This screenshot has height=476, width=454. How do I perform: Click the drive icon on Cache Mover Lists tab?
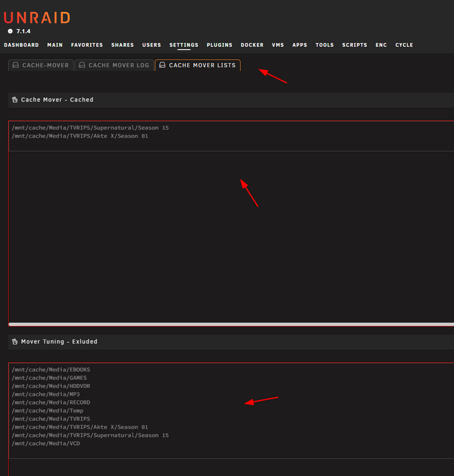point(162,65)
